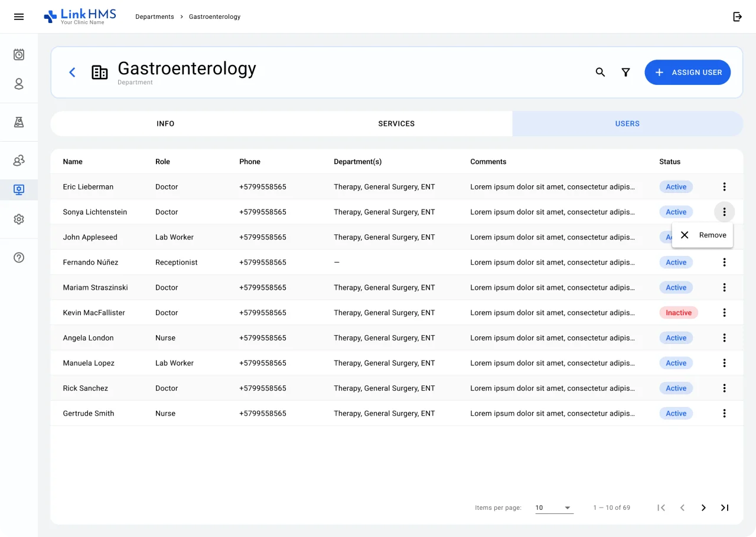
Task: Click the Receptionist role cell
Action: pyautogui.click(x=177, y=262)
